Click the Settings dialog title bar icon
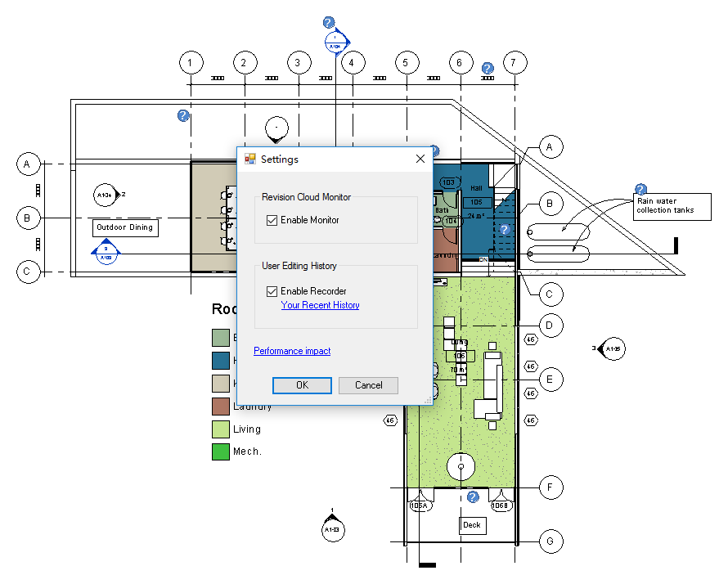Image resolution: width=728 pixels, height=584 pixels. [248, 159]
